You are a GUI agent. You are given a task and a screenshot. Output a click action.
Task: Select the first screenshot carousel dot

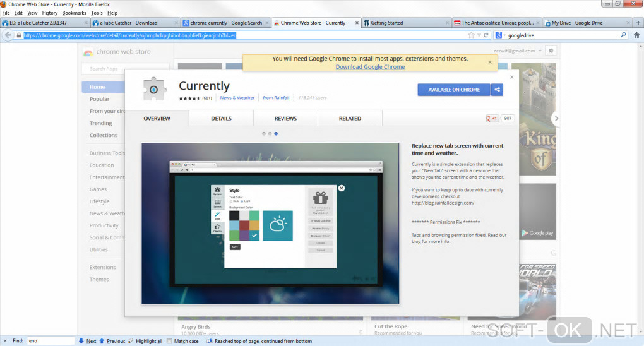(x=264, y=134)
